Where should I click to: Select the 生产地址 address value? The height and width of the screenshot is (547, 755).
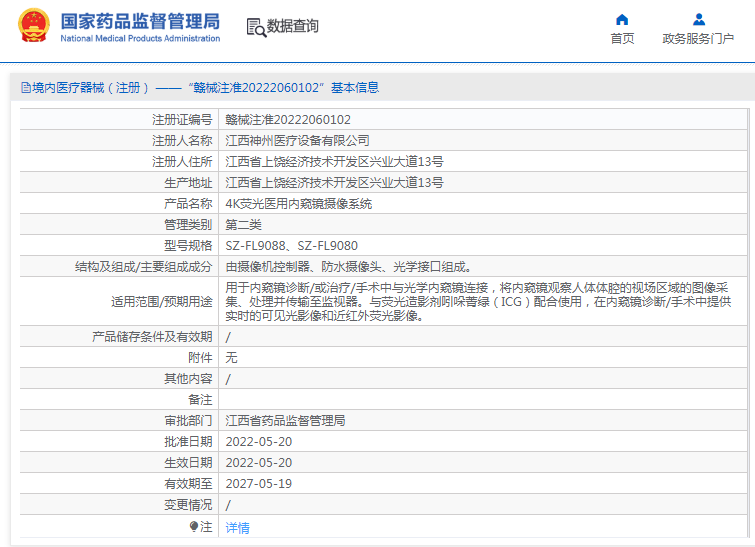point(334,183)
